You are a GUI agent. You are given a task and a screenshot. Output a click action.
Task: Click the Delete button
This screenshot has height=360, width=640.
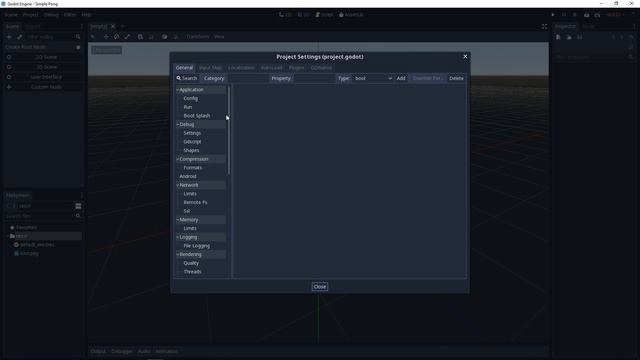(x=456, y=78)
